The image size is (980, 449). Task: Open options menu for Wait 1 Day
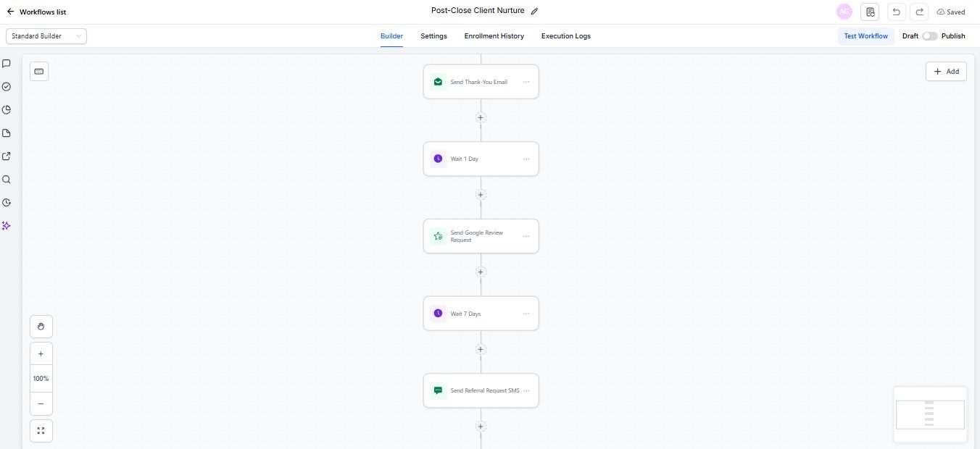pyautogui.click(x=526, y=159)
